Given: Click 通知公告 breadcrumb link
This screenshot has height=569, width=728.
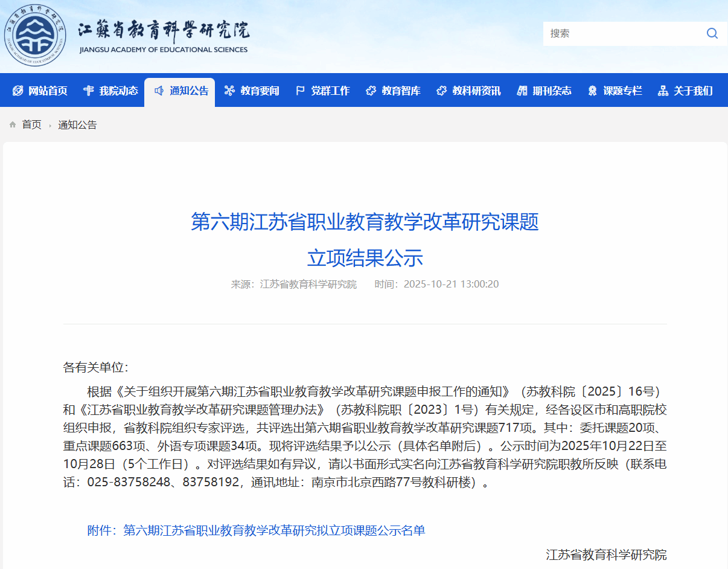Looking at the screenshot, I should [x=77, y=125].
